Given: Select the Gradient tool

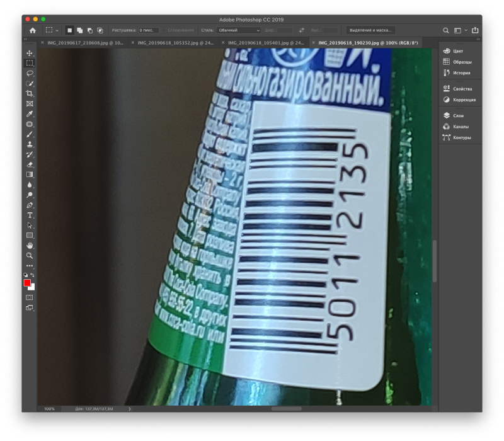Looking at the screenshot, I should [30, 175].
